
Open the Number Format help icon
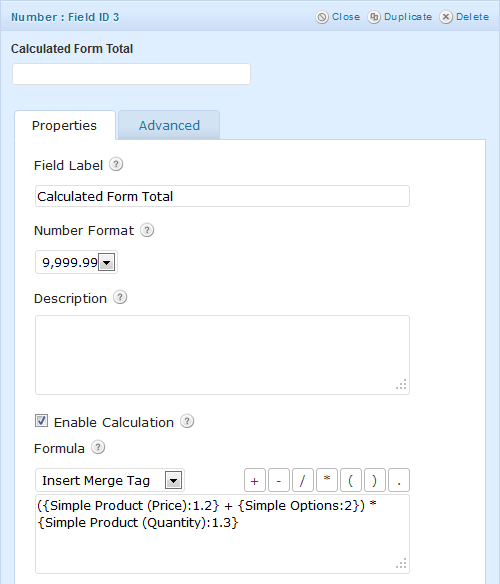147,230
